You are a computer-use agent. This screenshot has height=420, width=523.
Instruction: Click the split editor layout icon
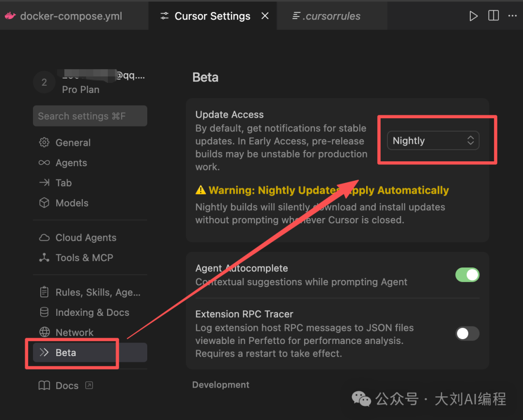coord(493,16)
